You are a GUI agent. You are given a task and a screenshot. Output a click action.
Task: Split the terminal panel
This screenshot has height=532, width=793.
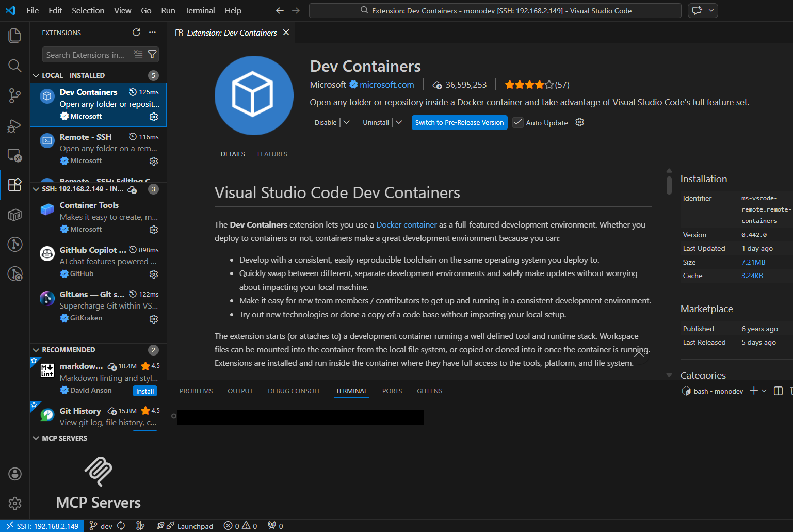coord(779,391)
